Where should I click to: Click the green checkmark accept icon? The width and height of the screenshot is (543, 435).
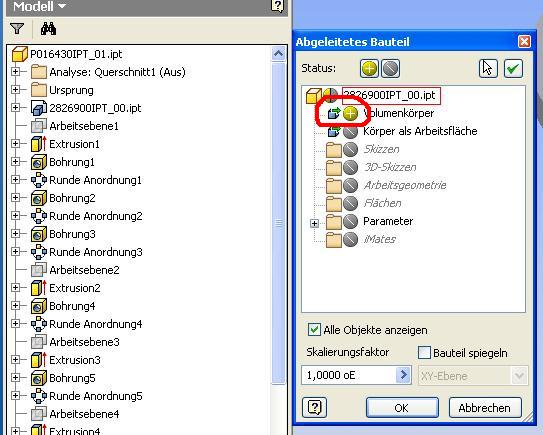pyautogui.click(x=513, y=68)
